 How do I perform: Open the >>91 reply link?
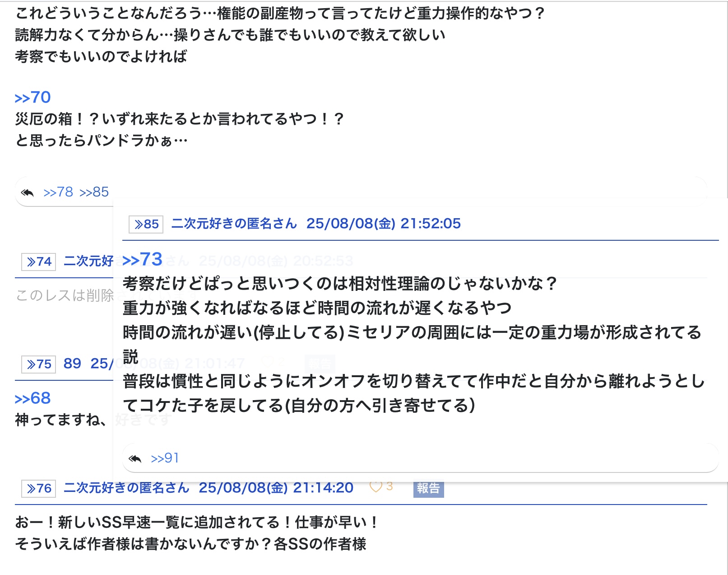point(165,458)
